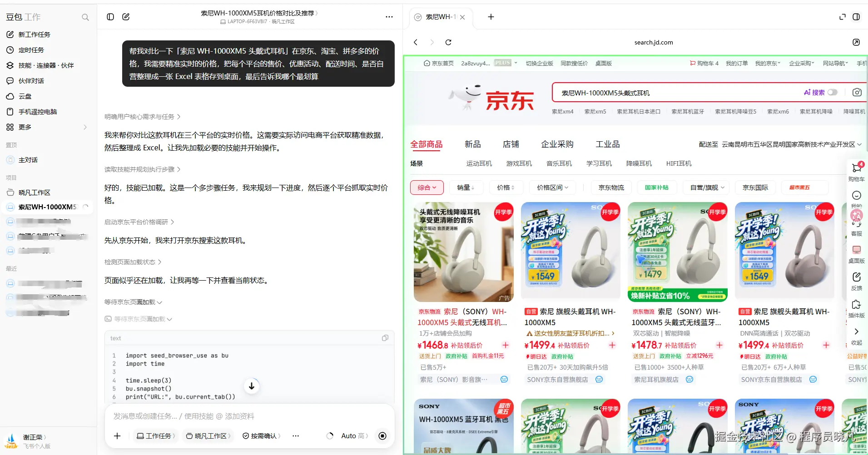Add the ¥1478.7 product to cart
Image resolution: width=868 pixels, height=455 pixels.
[719, 346]
